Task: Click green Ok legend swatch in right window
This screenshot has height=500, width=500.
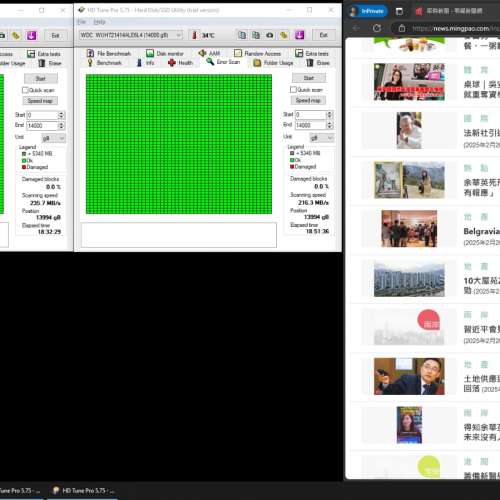Action: click(292, 160)
